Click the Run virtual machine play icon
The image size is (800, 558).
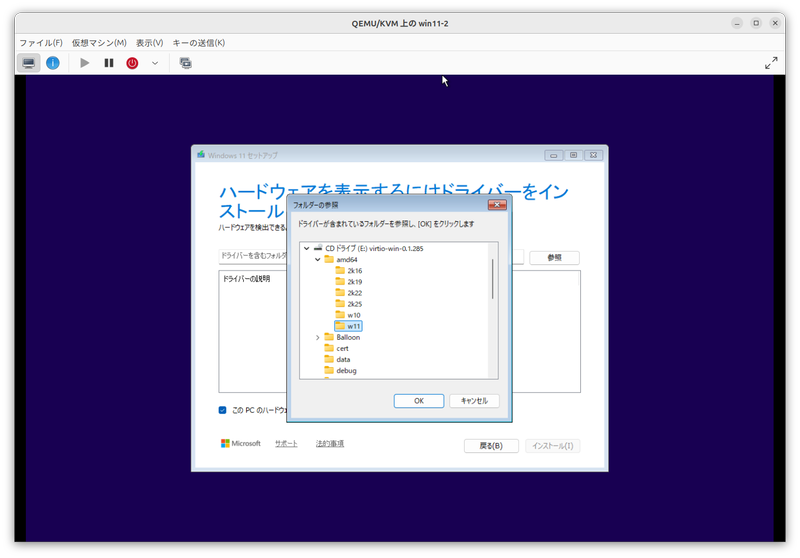tap(85, 63)
